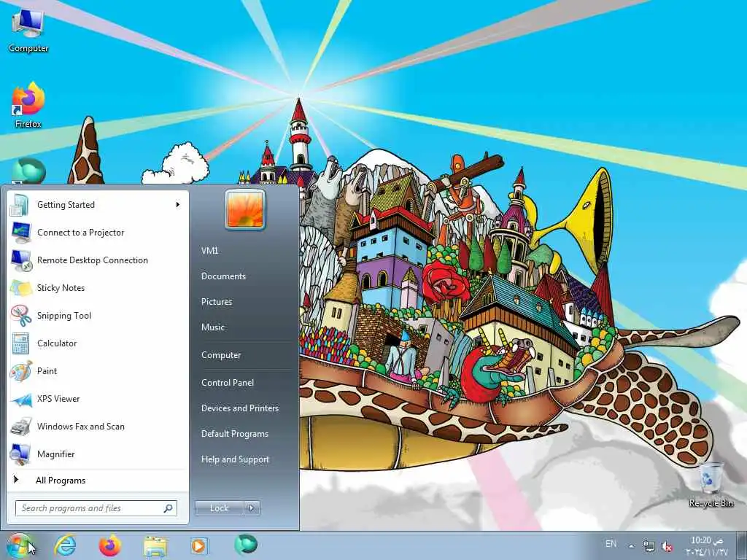Open Control Panel
The height and width of the screenshot is (560, 747).
click(228, 383)
